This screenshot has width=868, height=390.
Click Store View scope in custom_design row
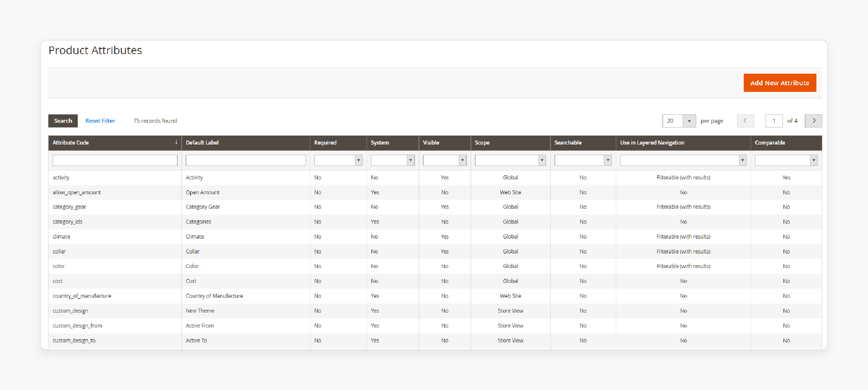[510, 311]
